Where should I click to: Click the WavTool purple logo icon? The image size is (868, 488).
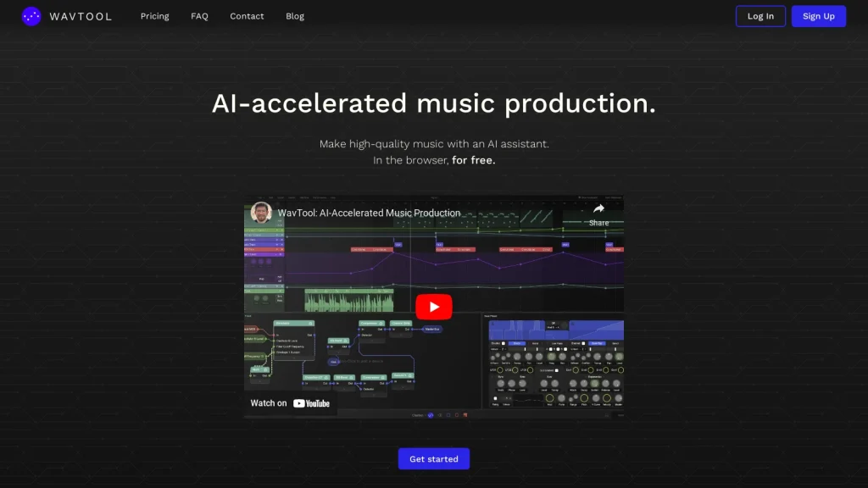click(x=31, y=16)
